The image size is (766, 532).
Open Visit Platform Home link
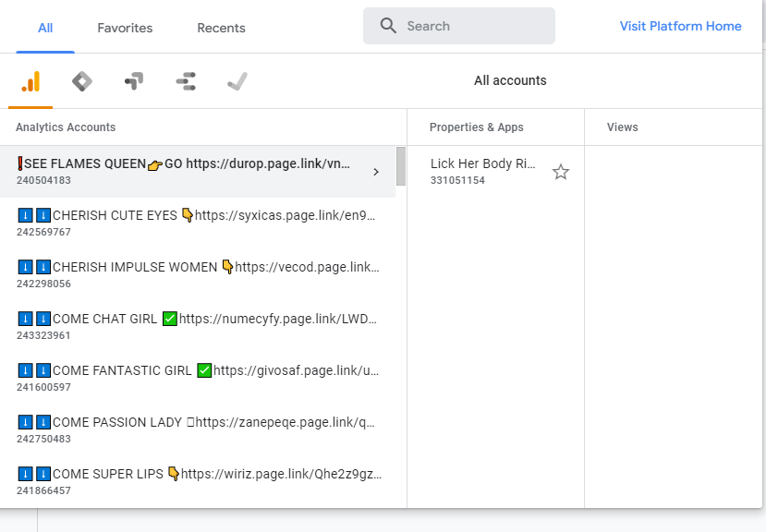pos(680,26)
